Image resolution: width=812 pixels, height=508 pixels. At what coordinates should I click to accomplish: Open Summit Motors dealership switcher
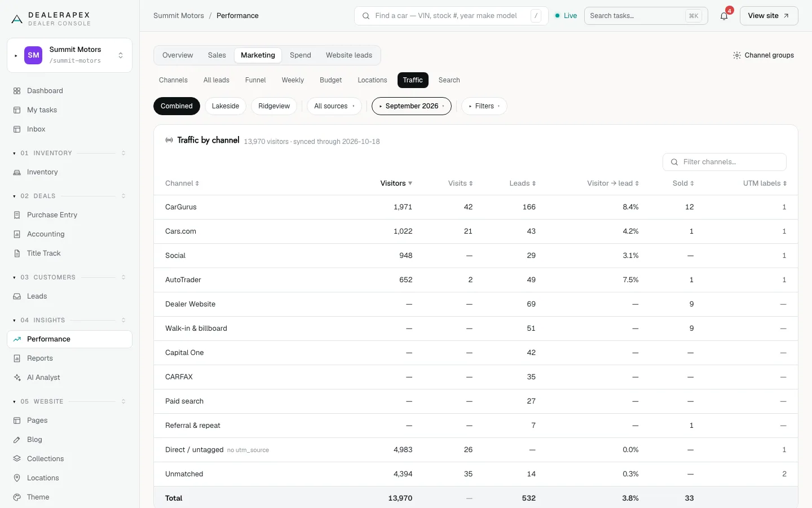pos(69,55)
